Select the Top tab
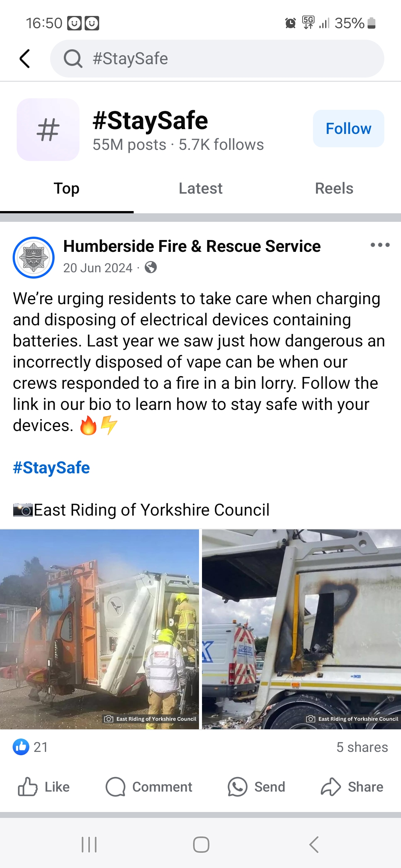The image size is (401, 868). tap(67, 188)
